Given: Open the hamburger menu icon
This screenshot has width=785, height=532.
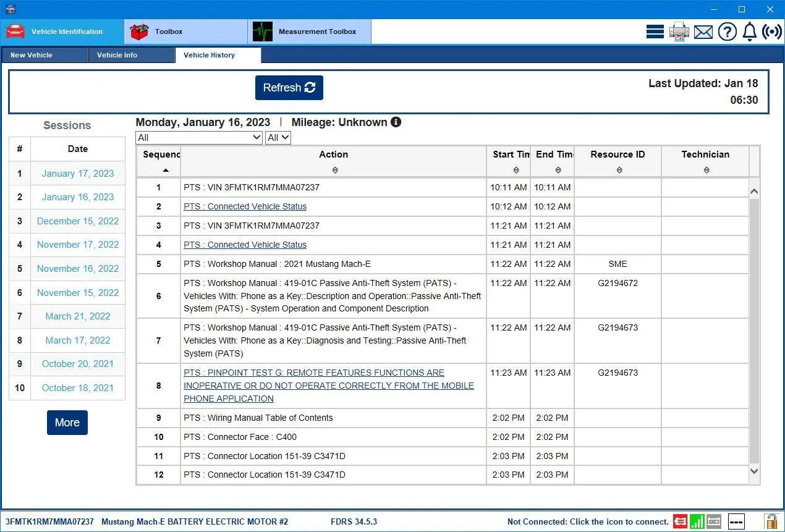Looking at the screenshot, I should tap(655, 32).
